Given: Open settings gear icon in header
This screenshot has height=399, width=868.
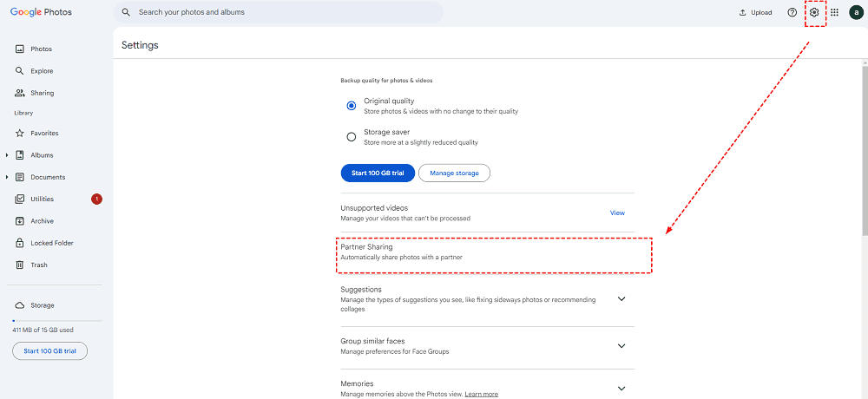Looking at the screenshot, I should pos(813,13).
